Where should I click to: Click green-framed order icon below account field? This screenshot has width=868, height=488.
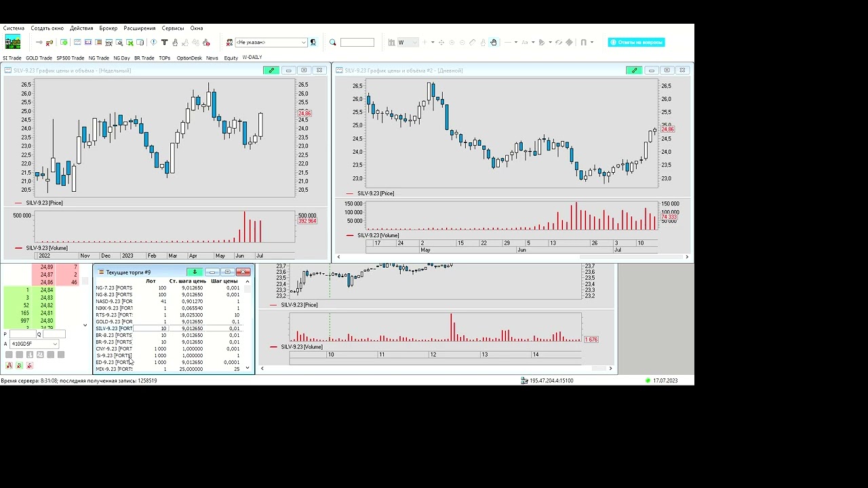point(19,365)
